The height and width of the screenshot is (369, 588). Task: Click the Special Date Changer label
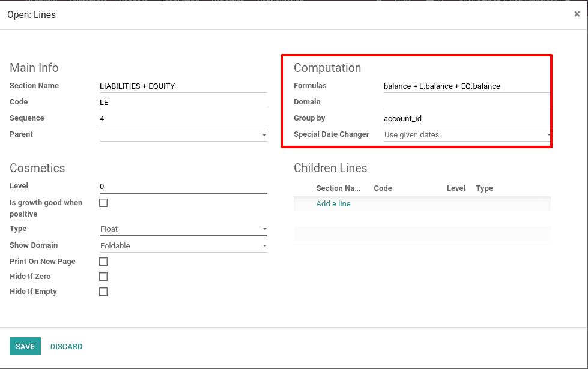pyautogui.click(x=331, y=134)
